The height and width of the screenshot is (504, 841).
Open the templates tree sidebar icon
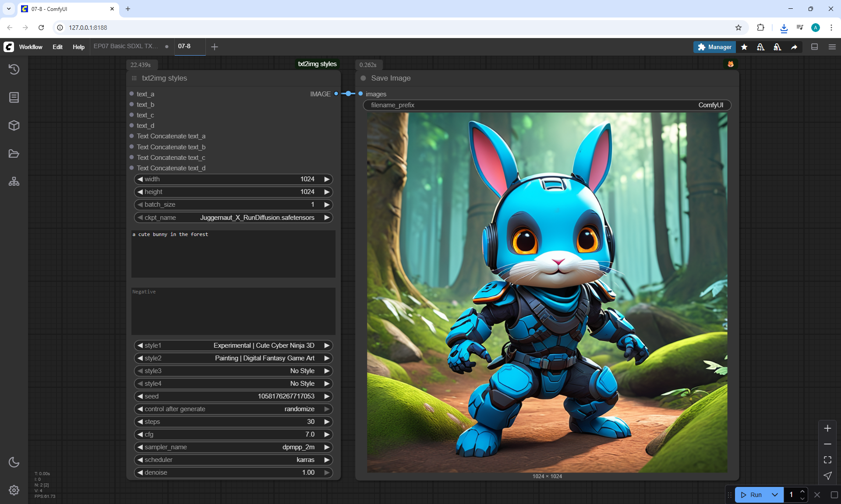[14, 182]
